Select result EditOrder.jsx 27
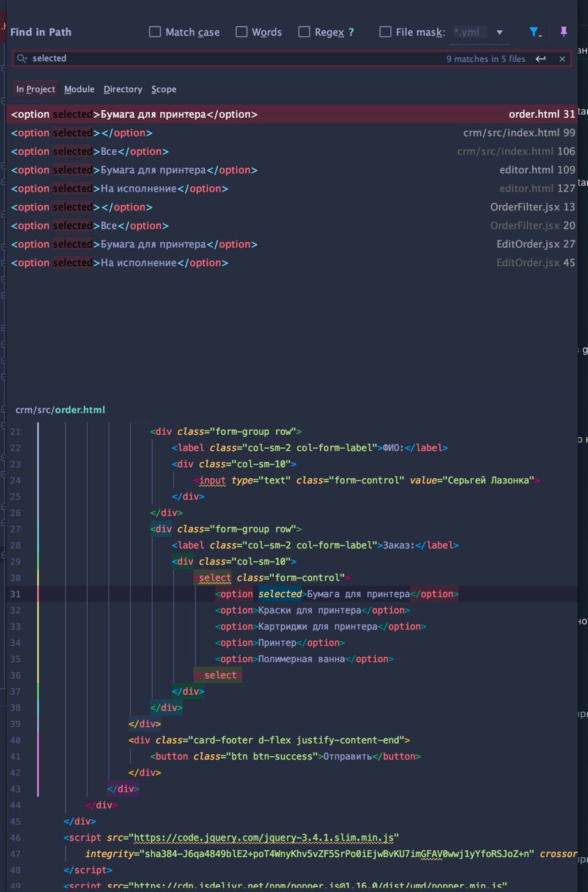 tap(292, 244)
